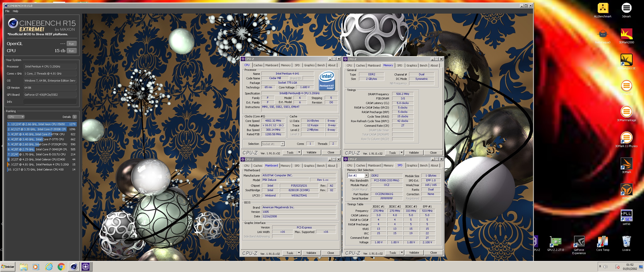Viewport: 644px width, 272px height.
Task: Select ranking row 9 Intel Pentium 4
Action: click(x=42, y=164)
